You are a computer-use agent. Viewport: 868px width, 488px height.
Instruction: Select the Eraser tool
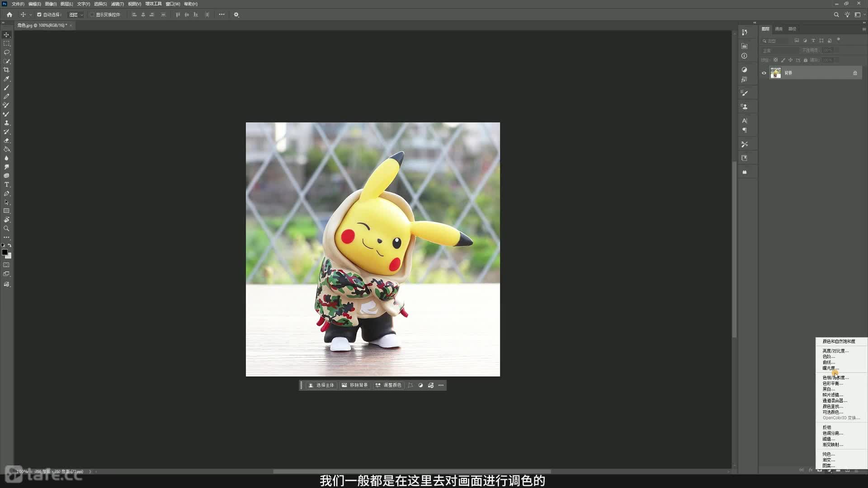[6, 141]
